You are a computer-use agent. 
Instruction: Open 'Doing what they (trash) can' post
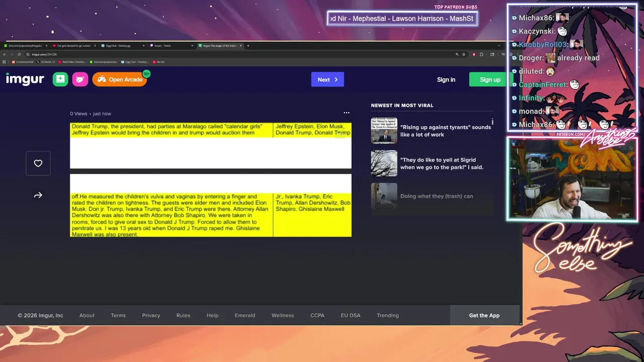coord(436,196)
